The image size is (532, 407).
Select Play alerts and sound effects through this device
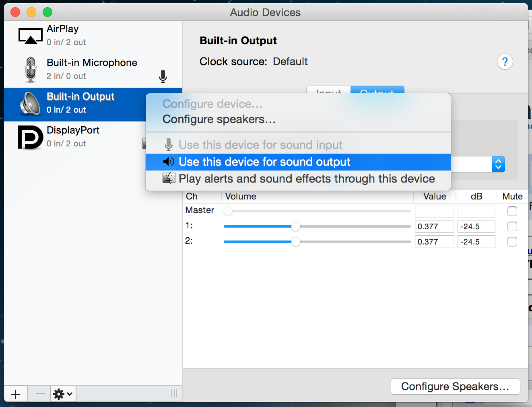[x=298, y=179]
